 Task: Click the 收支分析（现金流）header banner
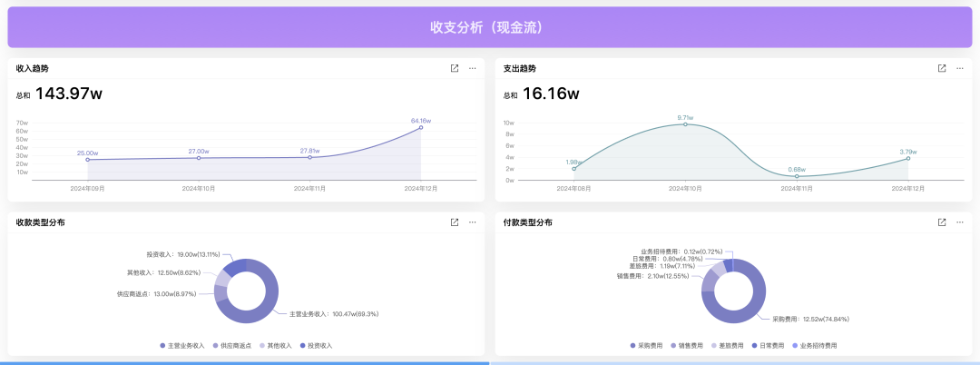[489, 27]
